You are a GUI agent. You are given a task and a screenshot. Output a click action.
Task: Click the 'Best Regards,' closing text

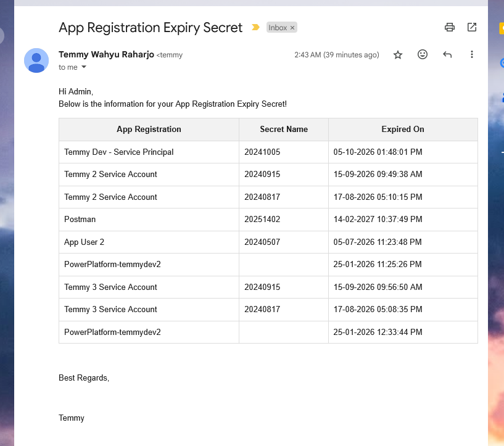point(84,378)
